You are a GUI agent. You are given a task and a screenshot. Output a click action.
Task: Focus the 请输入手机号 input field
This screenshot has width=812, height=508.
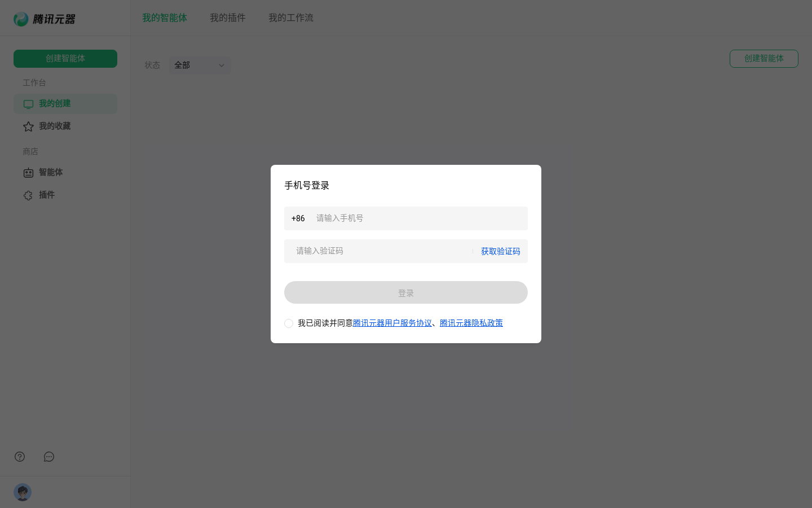coord(418,218)
